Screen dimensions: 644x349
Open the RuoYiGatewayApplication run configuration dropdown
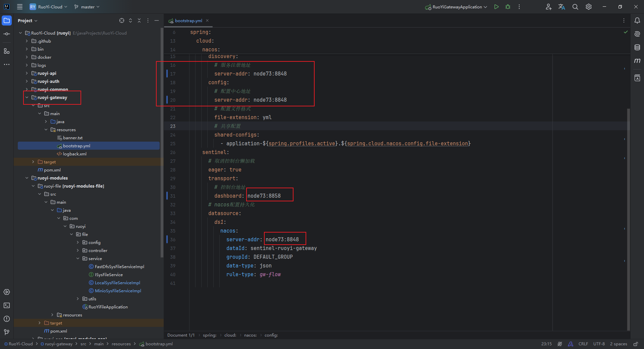(x=456, y=7)
